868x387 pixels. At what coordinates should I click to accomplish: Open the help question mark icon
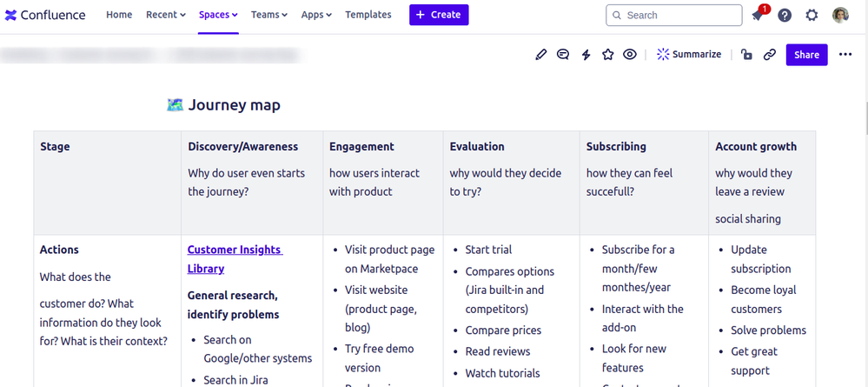[785, 15]
